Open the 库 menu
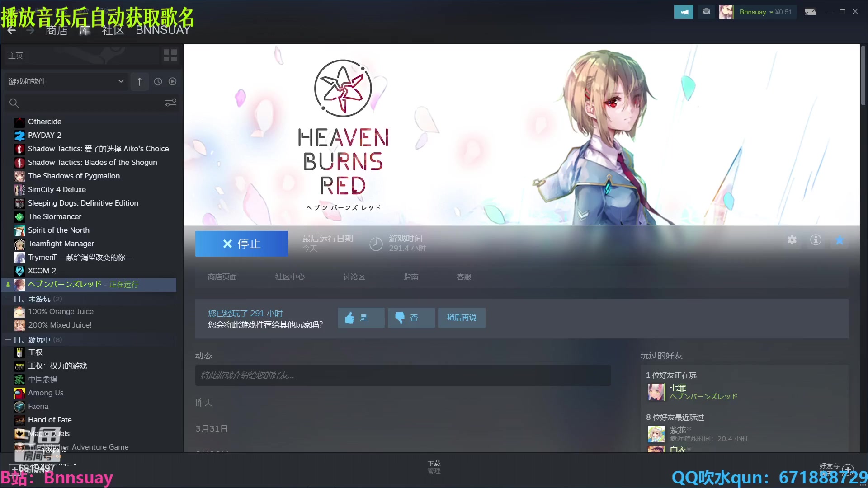The height and width of the screenshot is (488, 868). click(85, 30)
